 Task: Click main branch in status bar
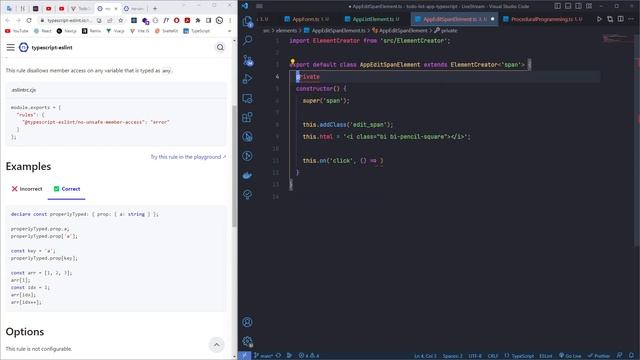264,356
